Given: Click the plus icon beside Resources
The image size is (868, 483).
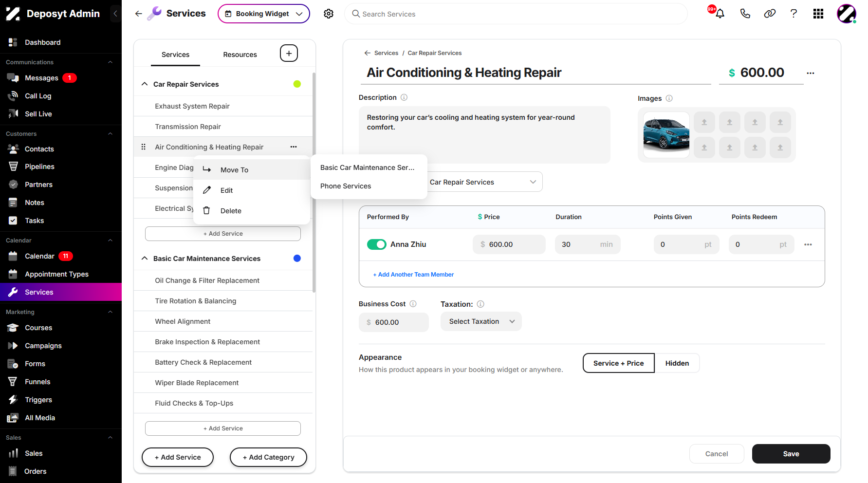Looking at the screenshot, I should (x=289, y=54).
